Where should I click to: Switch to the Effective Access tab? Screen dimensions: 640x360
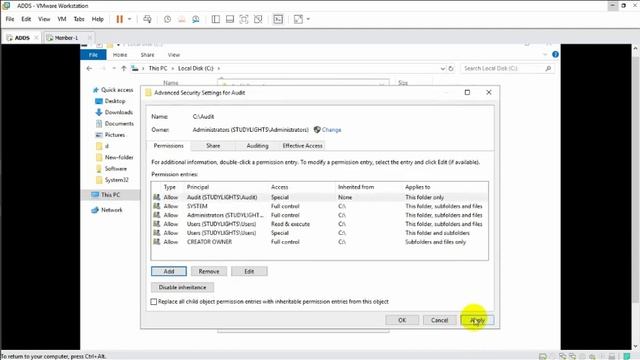pyautogui.click(x=302, y=146)
